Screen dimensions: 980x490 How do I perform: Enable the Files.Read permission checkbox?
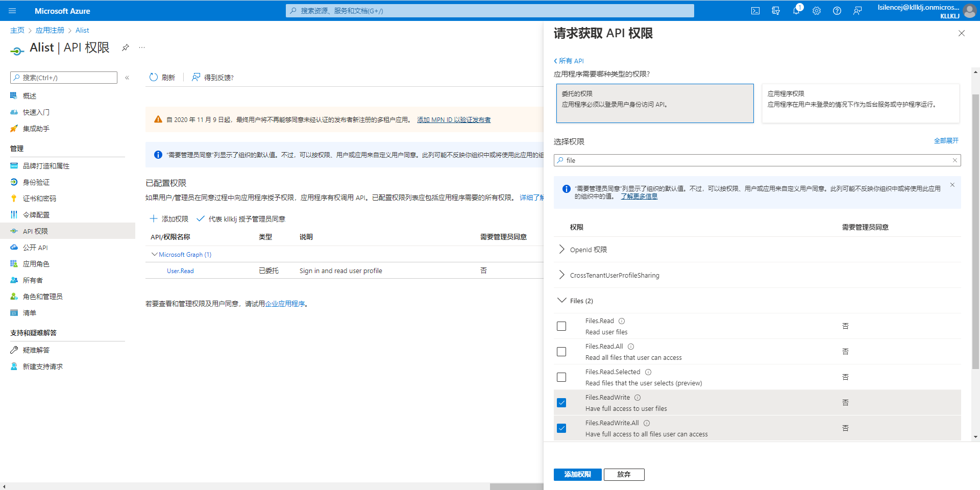[561, 326]
